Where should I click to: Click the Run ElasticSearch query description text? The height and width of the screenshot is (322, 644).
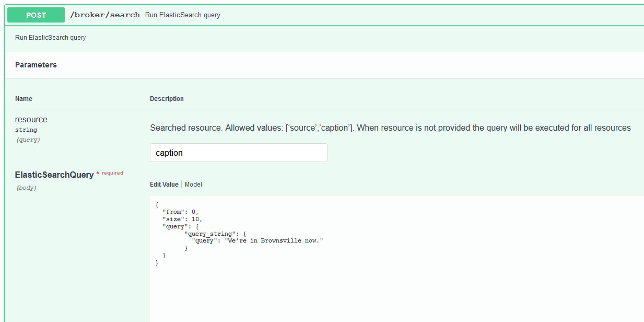(50, 37)
